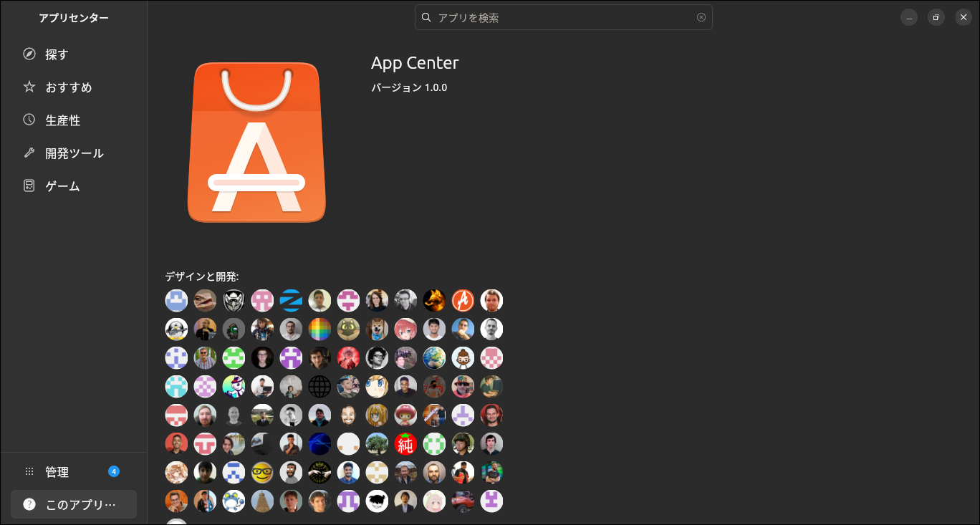Image resolution: width=980 pixels, height=525 pixels.
Task: Open the 探す (Explore) page in the sidebar
Action: (74, 54)
